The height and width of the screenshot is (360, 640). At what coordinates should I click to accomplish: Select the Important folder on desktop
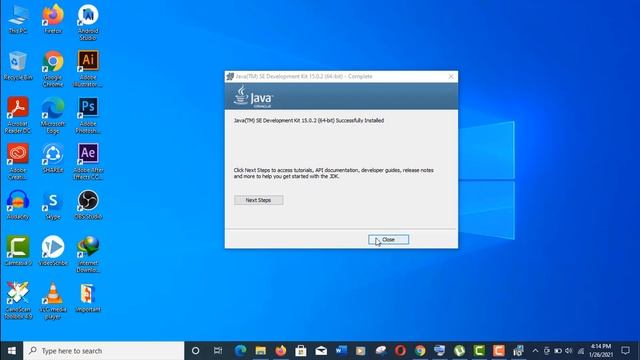click(x=88, y=298)
